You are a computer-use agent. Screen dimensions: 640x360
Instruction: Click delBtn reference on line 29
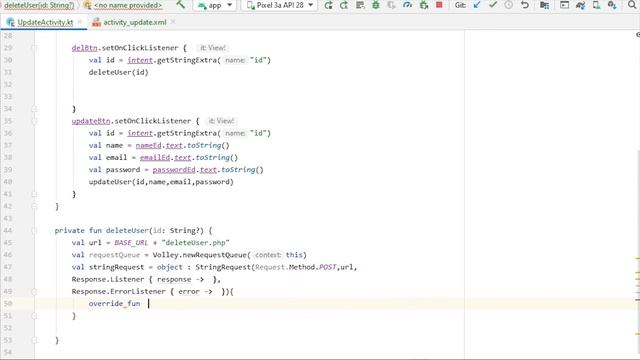pyautogui.click(x=84, y=48)
